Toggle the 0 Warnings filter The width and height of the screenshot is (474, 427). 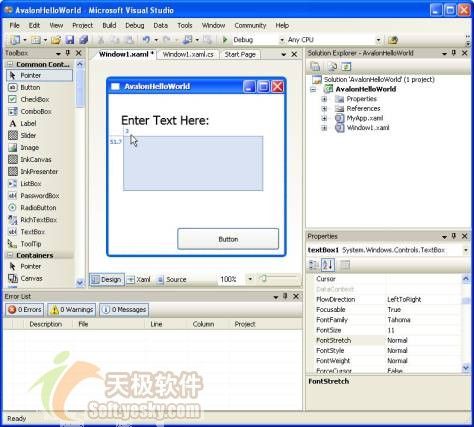pos(72,310)
